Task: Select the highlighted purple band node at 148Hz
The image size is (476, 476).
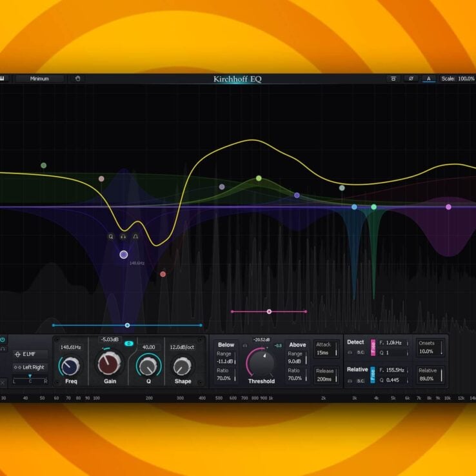Action: click(124, 254)
